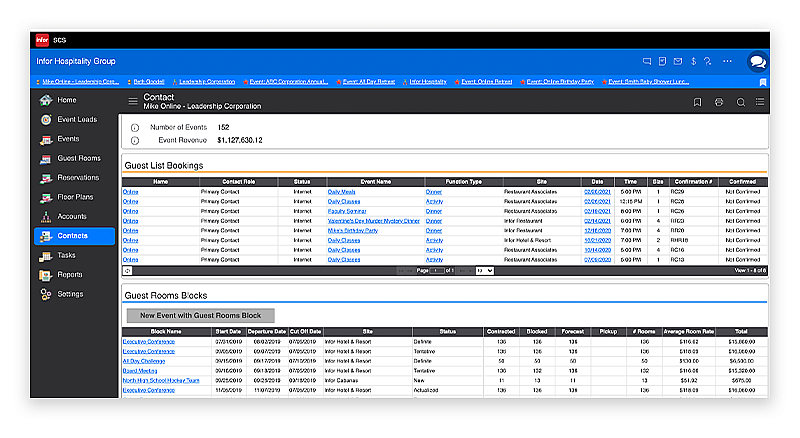Open Faculty Seminar event link
Viewport: 800px width, 438px height.
tap(347, 211)
